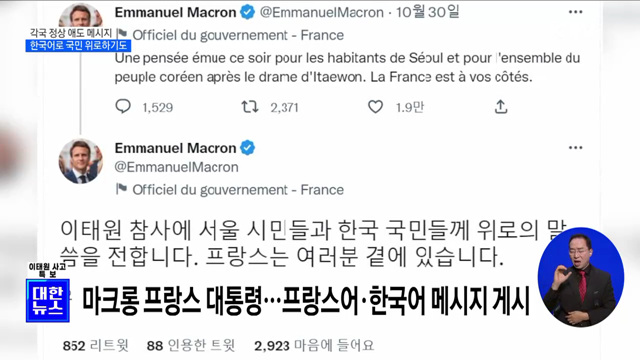Click the verified badge on second tweet
The height and width of the screenshot is (360, 640).
[247, 148]
